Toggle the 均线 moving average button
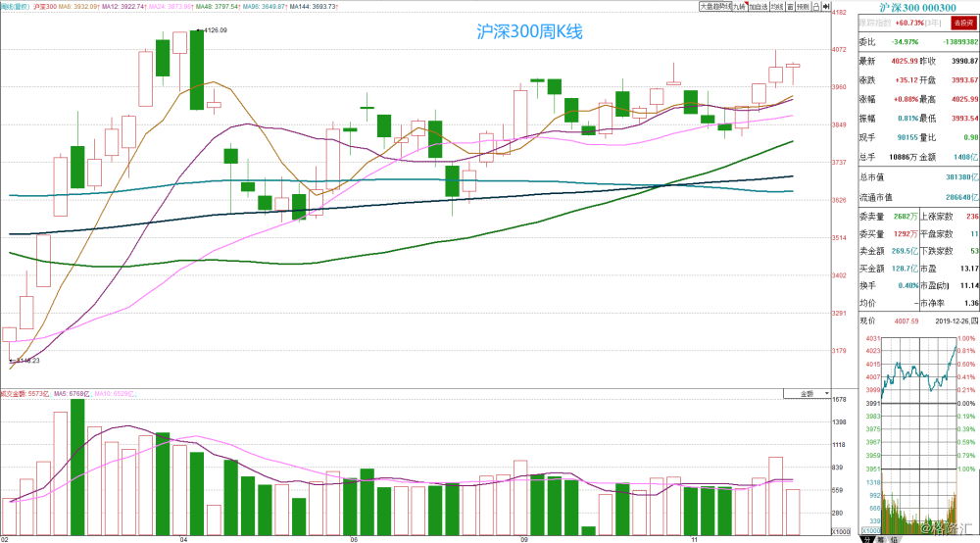This screenshot has width=980, height=543. pyautogui.click(x=777, y=6)
